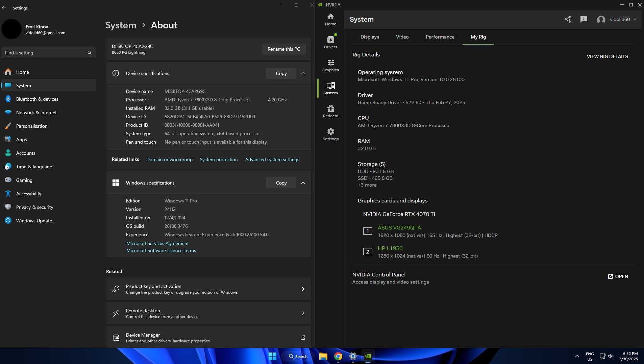Click ENG US language indicator
644x364 pixels.
[590, 356]
